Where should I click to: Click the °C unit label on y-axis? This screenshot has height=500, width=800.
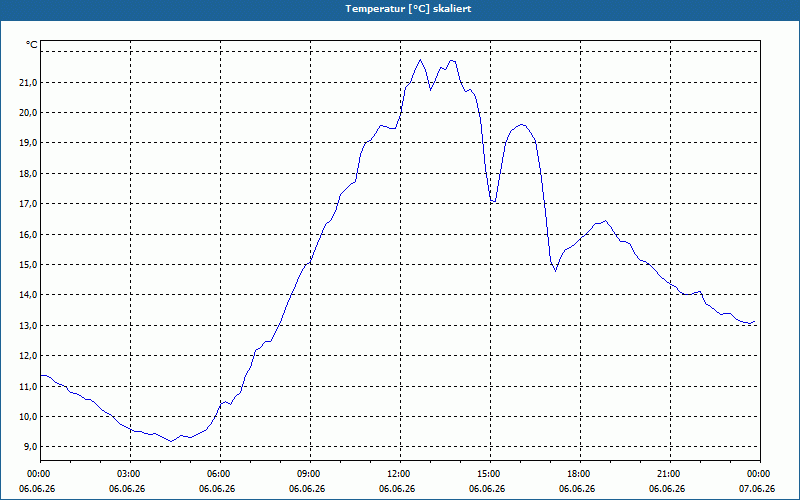tap(32, 45)
